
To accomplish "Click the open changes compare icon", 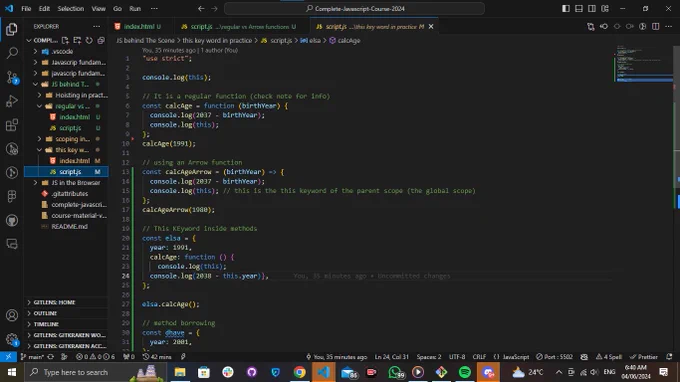I will [x=591, y=26].
